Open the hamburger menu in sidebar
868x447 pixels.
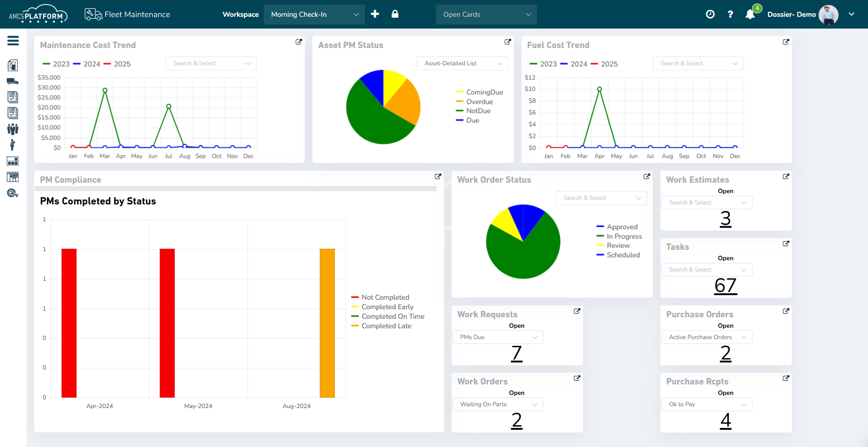[x=13, y=41]
